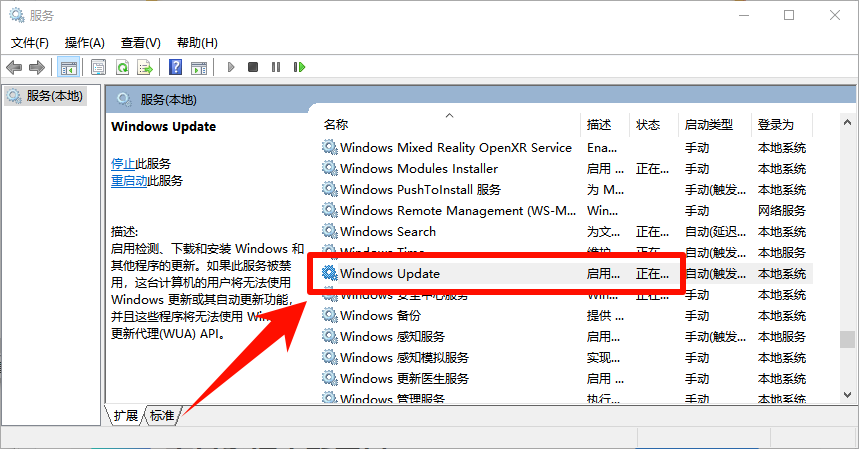The height and width of the screenshot is (449, 859).
Task: Click gear icon beside Windows 更新医生服务
Action: pos(329,378)
